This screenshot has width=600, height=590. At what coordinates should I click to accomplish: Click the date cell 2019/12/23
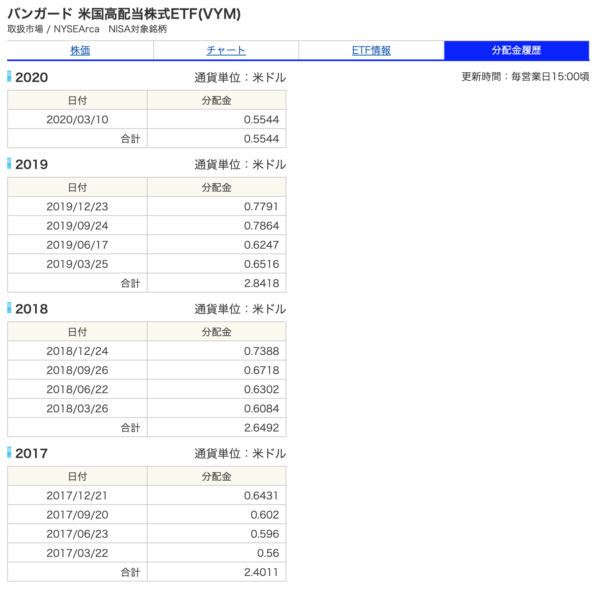tap(77, 207)
